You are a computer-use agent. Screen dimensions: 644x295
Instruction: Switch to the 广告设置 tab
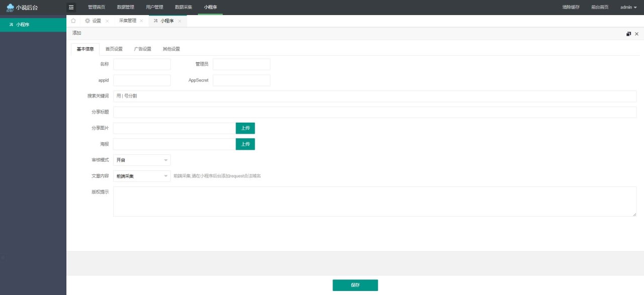pyautogui.click(x=142, y=49)
